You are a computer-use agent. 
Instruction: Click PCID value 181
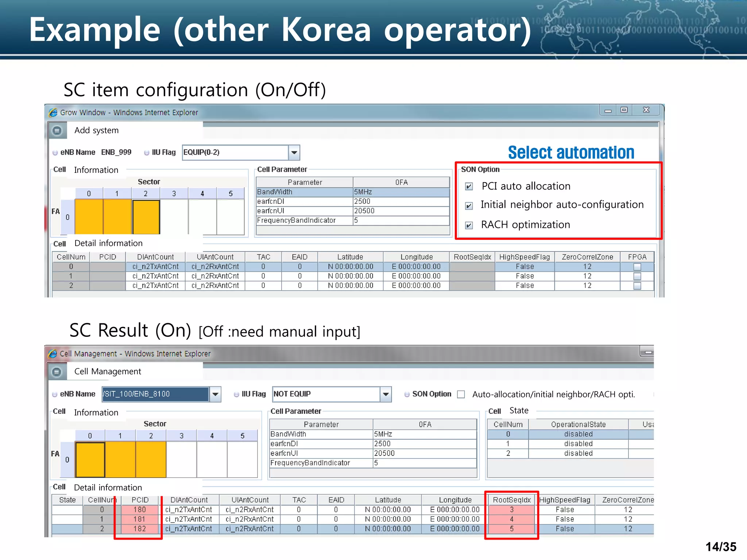tap(140, 519)
